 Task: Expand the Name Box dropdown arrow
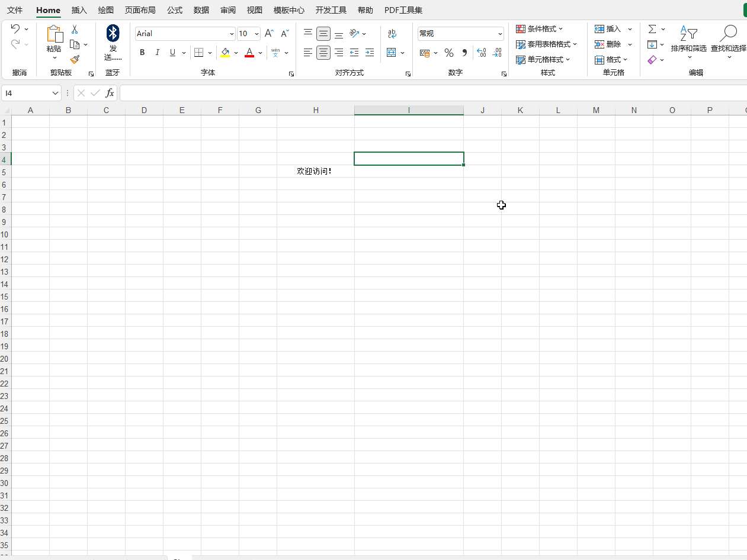(x=56, y=93)
